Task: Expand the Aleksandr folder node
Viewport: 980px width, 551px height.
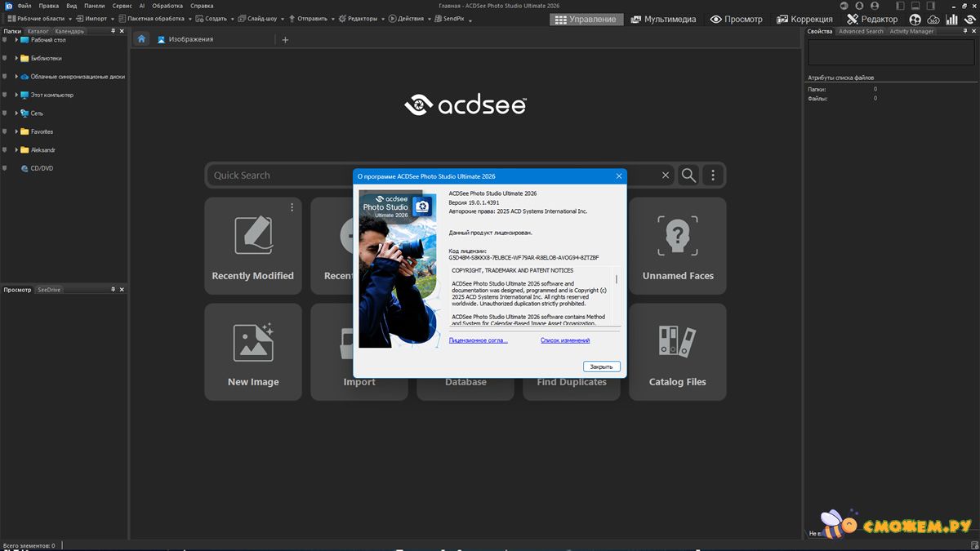Action: pos(16,150)
